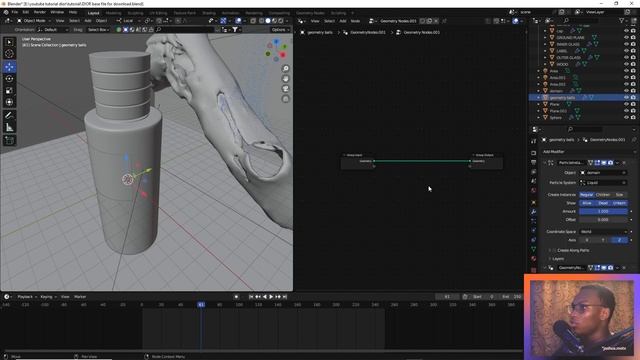Disable render for Plane object camera icon

coord(633,104)
